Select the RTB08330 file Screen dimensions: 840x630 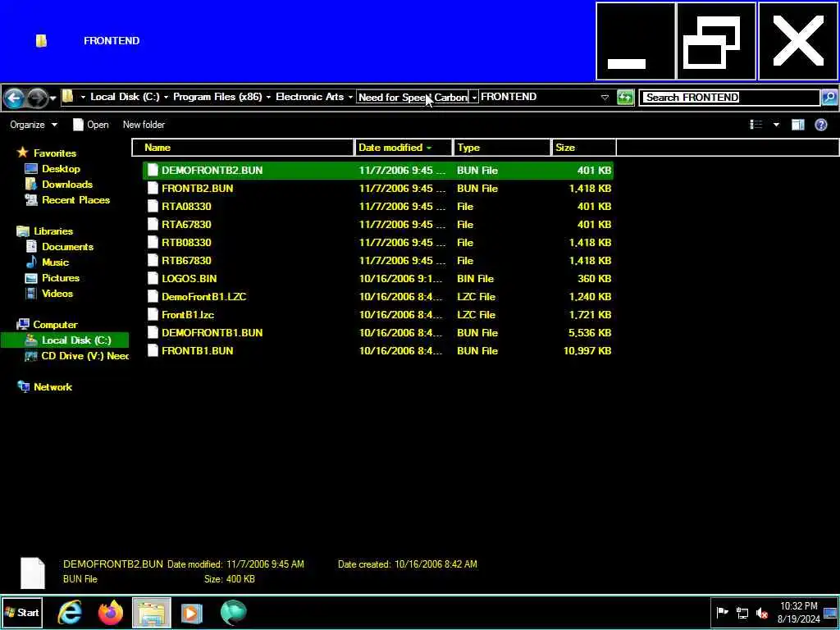pos(377,243)
